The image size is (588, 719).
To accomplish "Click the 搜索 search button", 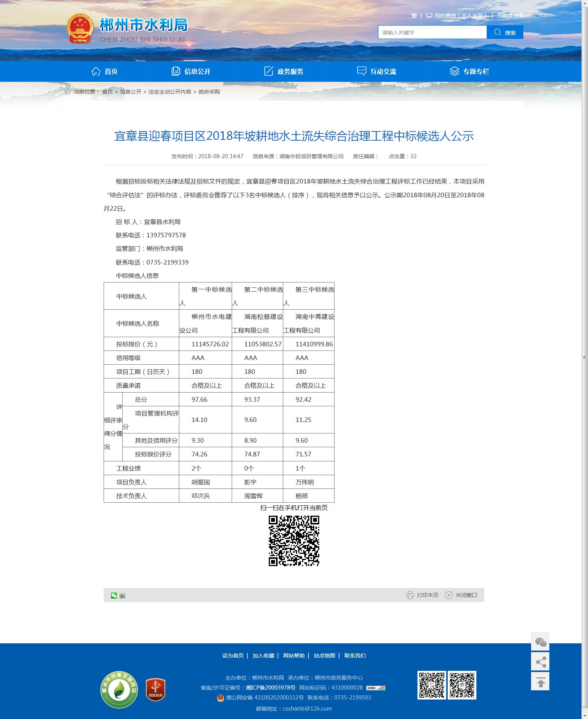I will (x=505, y=32).
